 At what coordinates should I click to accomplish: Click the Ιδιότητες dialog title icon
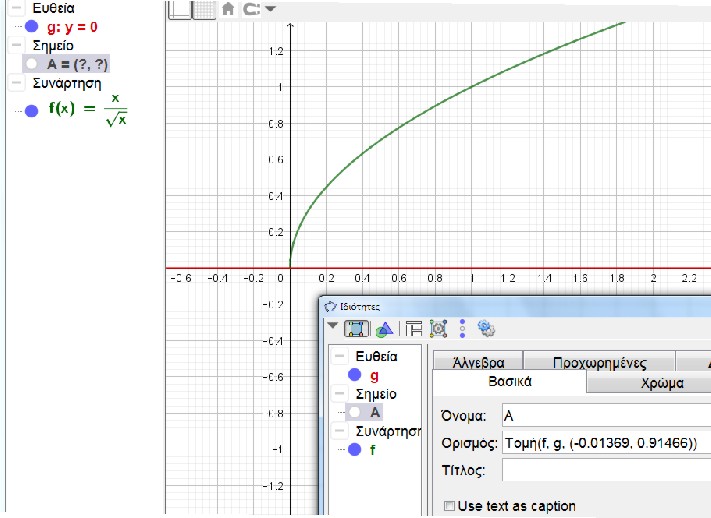(x=330, y=306)
